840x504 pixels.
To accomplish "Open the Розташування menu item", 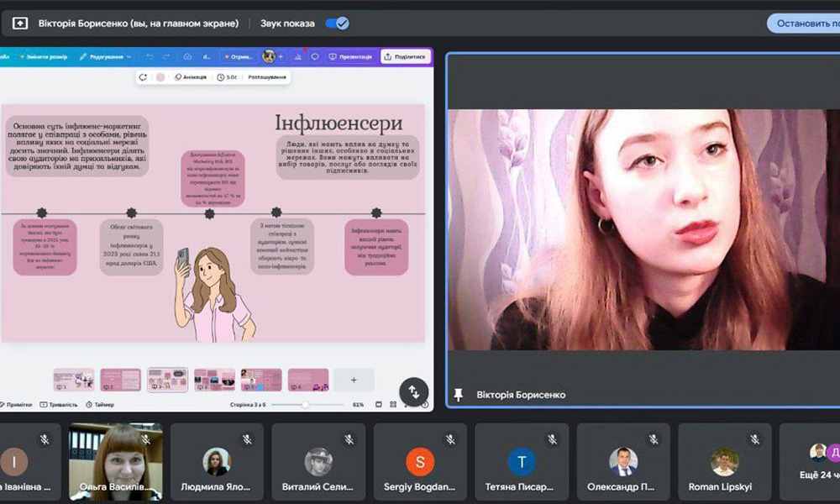I will (266, 77).
